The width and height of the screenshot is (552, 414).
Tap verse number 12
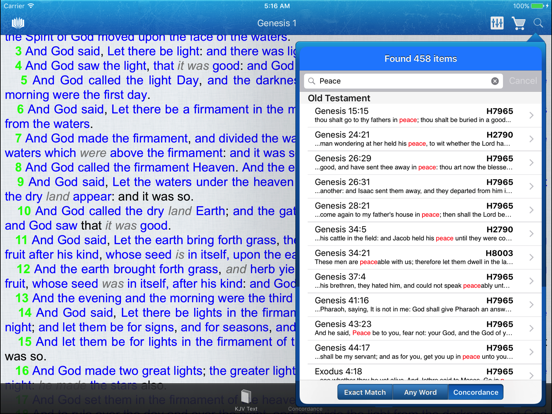(x=23, y=269)
